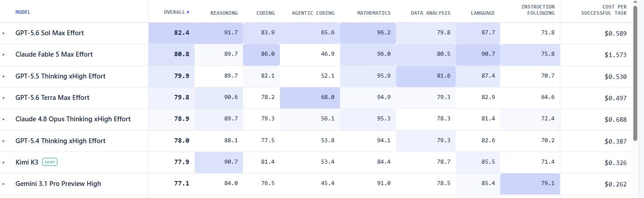Click the Overall sort arrow indicator
The image size is (644, 198).
tap(188, 12)
